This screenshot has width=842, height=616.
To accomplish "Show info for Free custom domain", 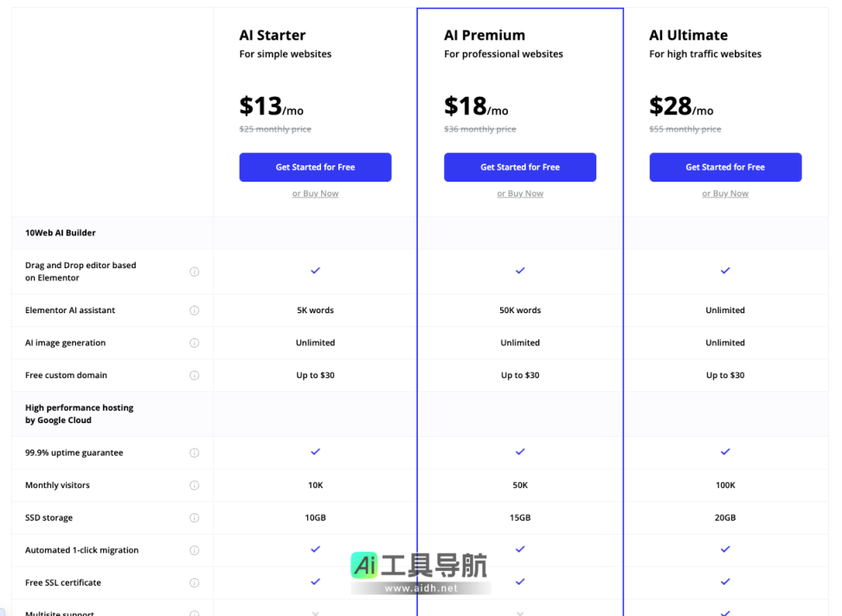I will click(194, 375).
